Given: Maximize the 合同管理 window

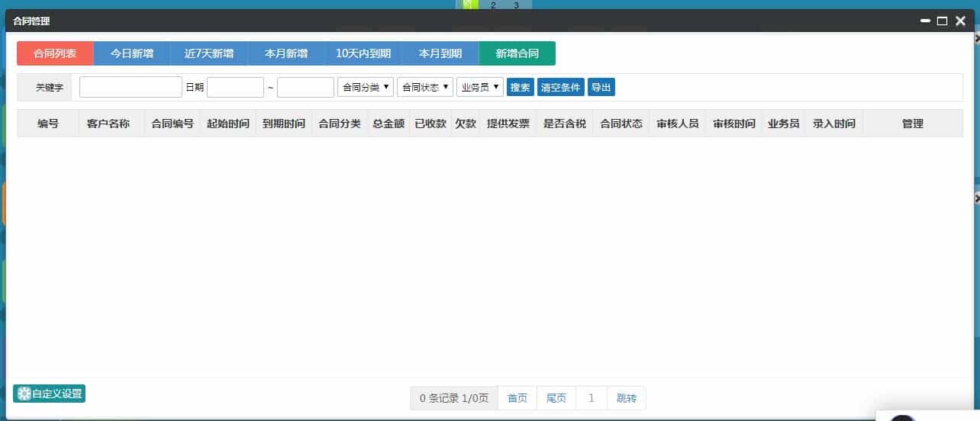Looking at the screenshot, I should pyautogui.click(x=942, y=21).
